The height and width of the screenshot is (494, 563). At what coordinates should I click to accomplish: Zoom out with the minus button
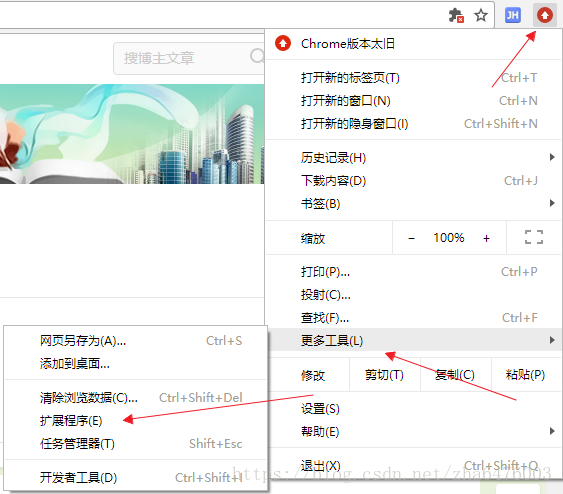click(x=411, y=238)
